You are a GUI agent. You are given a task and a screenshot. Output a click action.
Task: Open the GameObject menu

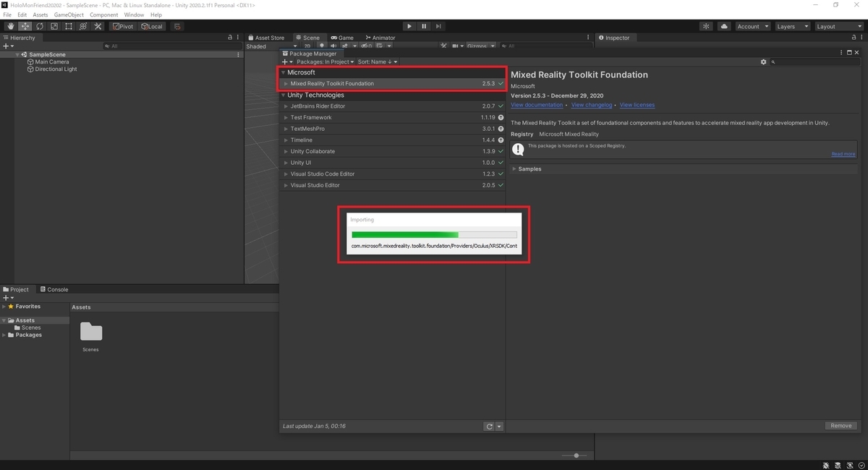pos(69,14)
